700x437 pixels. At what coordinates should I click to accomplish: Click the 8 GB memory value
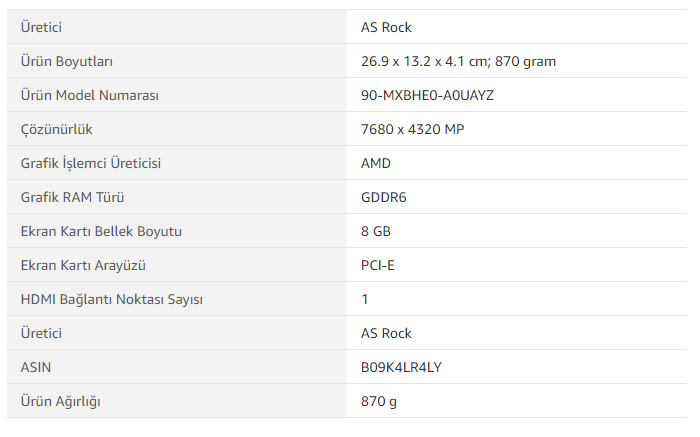(376, 231)
